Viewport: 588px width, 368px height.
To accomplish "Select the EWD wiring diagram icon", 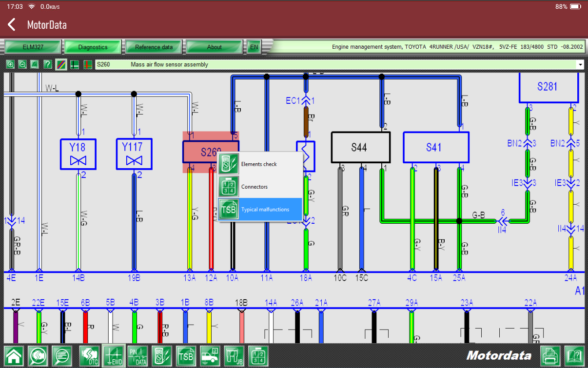I will pyautogui.click(x=114, y=355).
